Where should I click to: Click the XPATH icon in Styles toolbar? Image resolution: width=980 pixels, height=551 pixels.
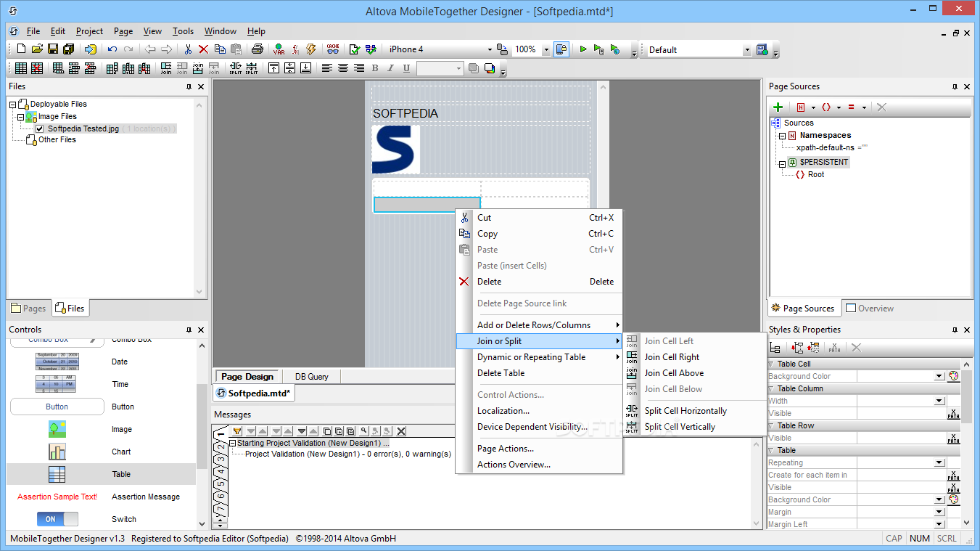[x=835, y=348]
